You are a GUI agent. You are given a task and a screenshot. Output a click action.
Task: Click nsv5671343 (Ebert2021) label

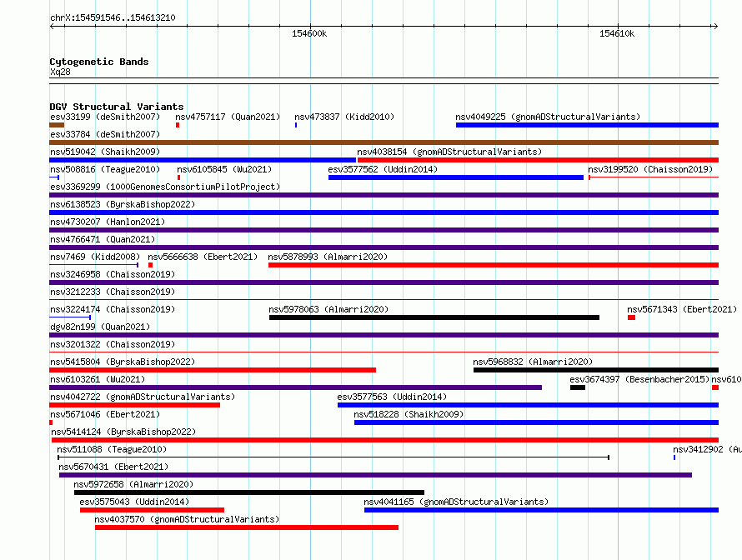682,309
